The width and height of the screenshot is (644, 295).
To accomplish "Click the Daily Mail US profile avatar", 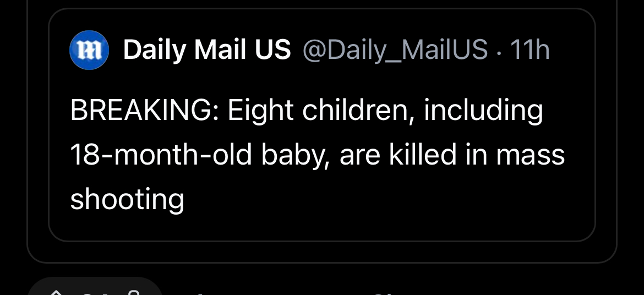I will point(89,51).
